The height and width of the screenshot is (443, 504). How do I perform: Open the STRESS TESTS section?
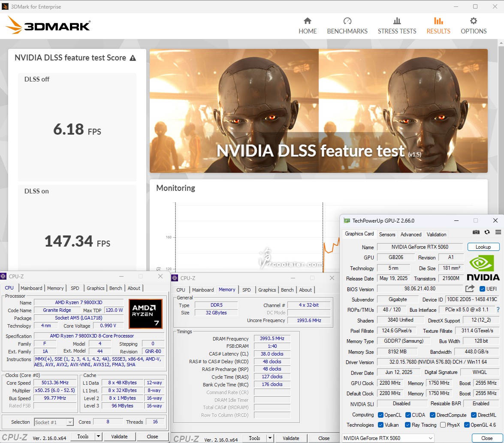point(397,26)
